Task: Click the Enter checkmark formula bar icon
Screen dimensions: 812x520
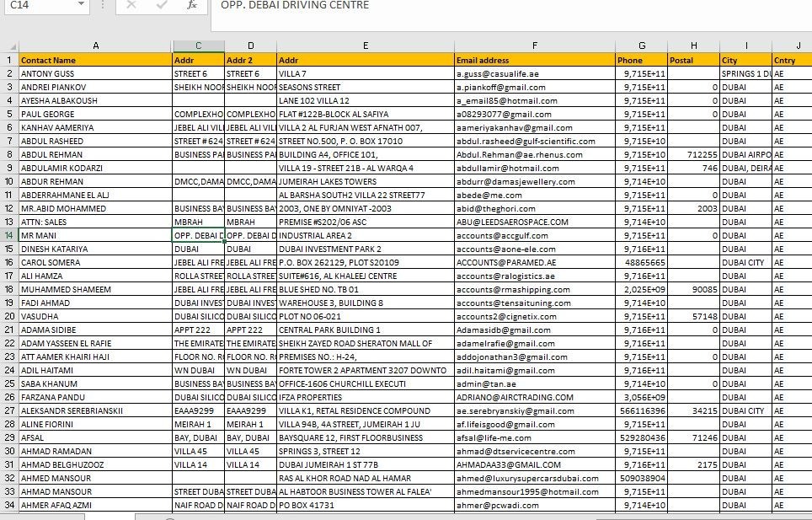Action: pyautogui.click(x=162, y=5)
